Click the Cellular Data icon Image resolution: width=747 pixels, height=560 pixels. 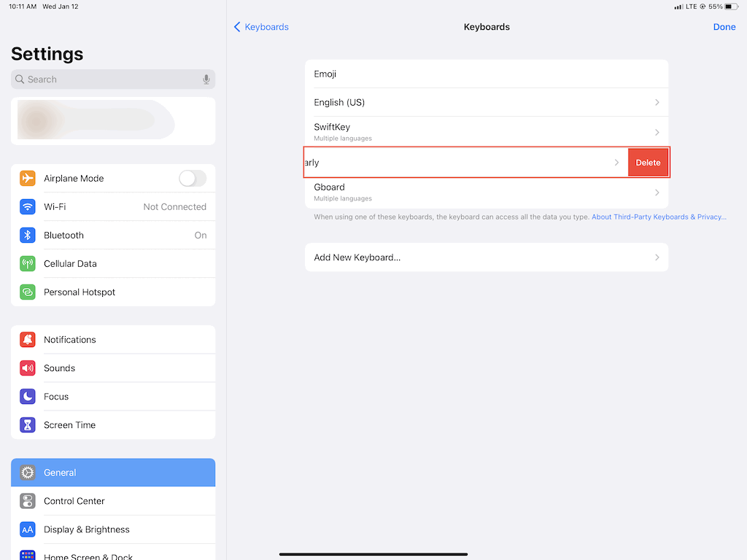tap(27, 263)
